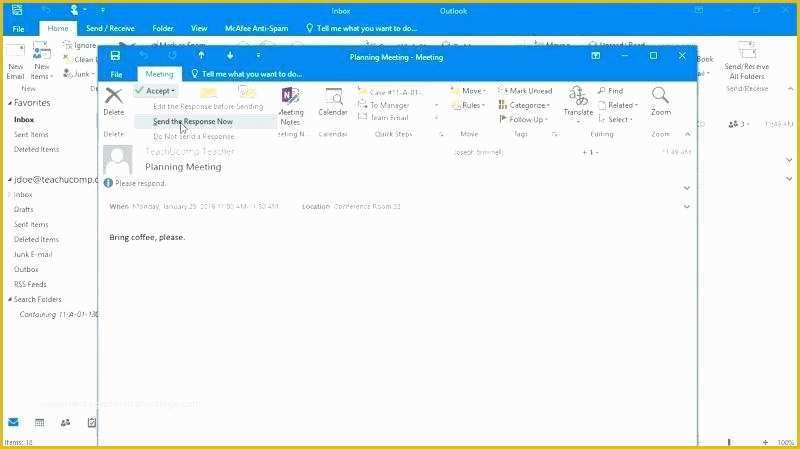Select Inbox under Favorites
This screenshot has height=449, width=800.
tap(24, 119)
